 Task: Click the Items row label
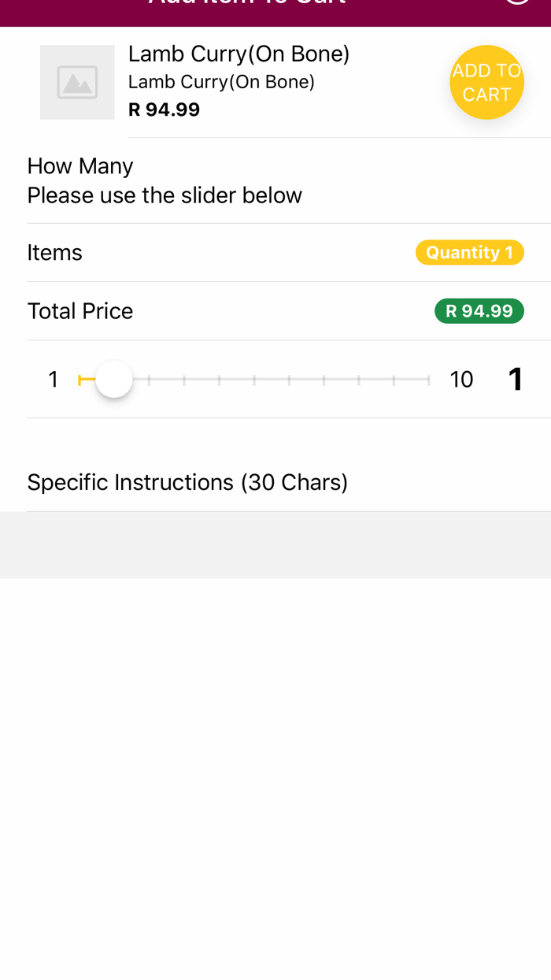pos(54,253)
